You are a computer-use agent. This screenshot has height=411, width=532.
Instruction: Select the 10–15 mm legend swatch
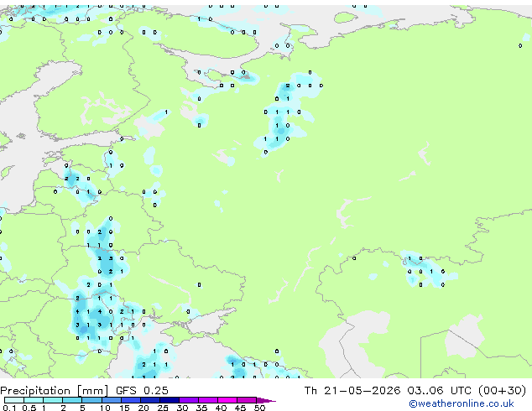tap(111, 400)
